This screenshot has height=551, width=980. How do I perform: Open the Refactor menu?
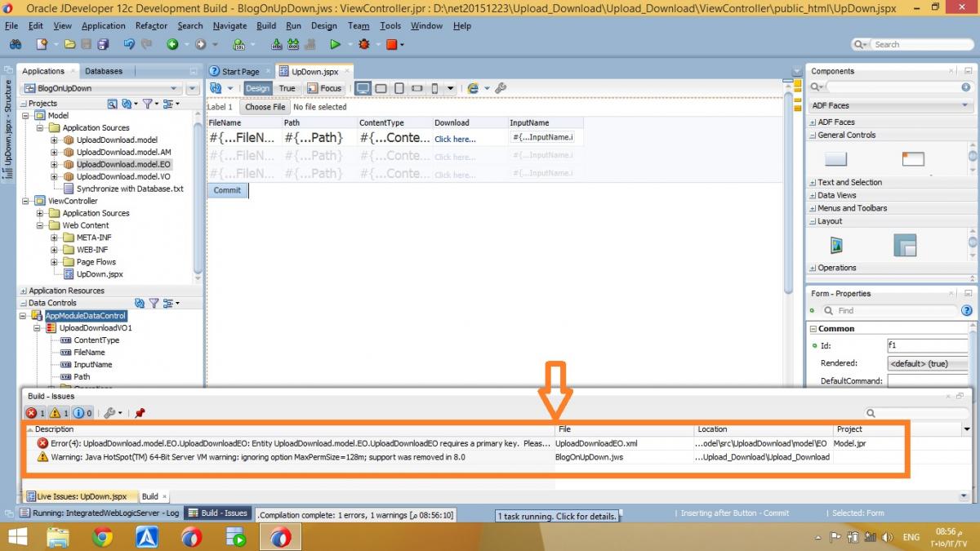151,25
